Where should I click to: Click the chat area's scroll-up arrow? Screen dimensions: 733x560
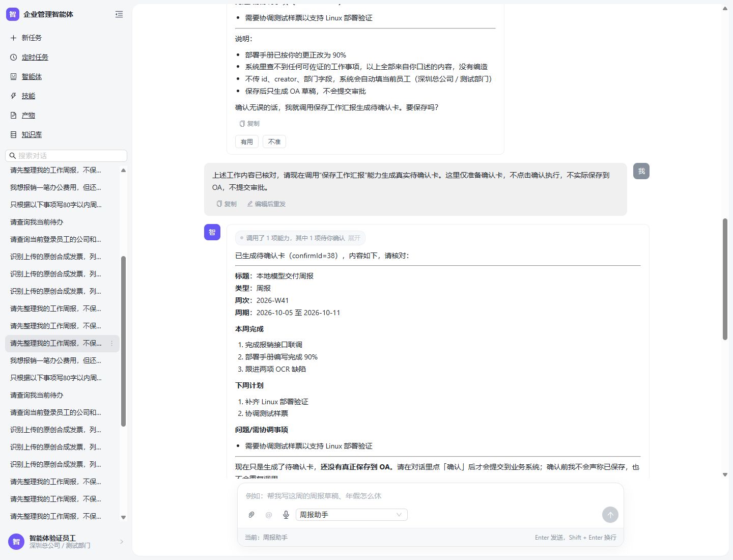click(x=725, y=9)
